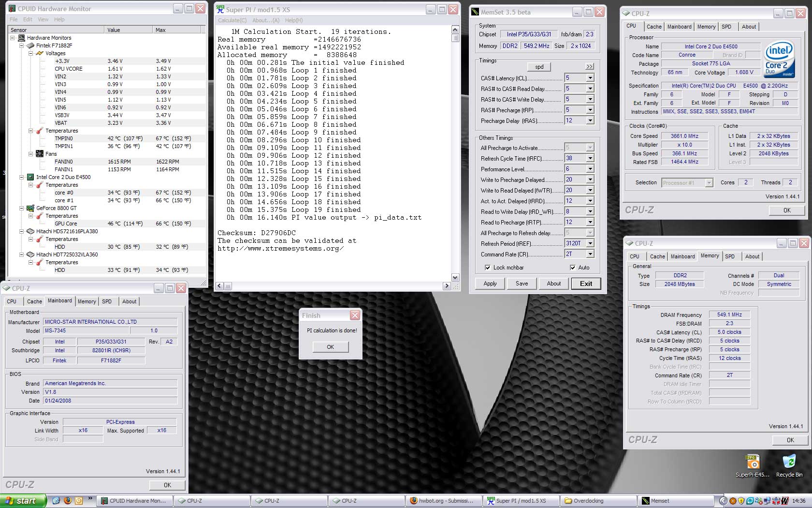Open the Command Rate (CR) dropdown
Image resolution: width=812 pixels, height=508 pixels.
[x=590, y=254]
